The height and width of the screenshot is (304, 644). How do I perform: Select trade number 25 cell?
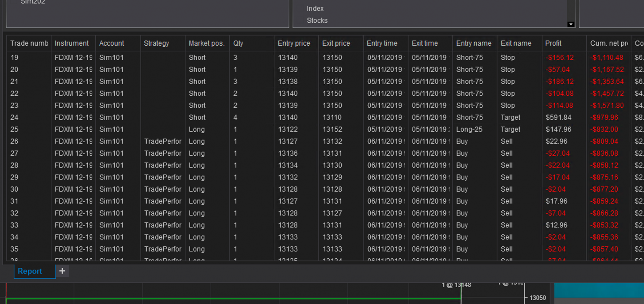14,130
